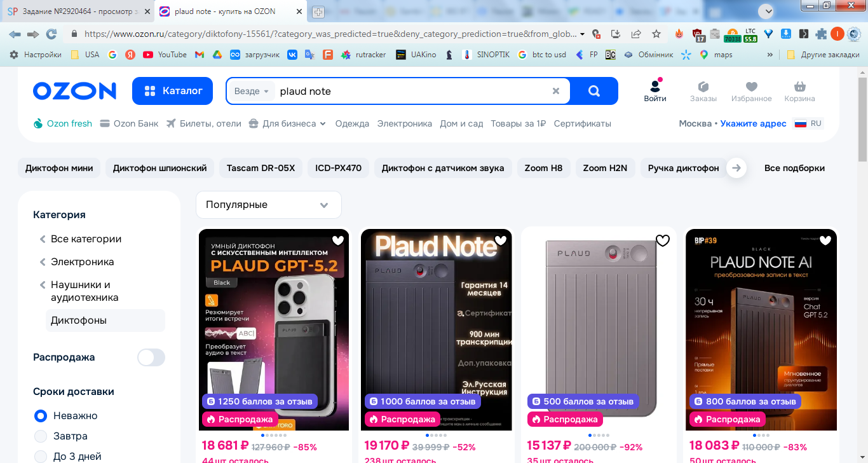Select Неважно delivery time option

tap(41, 416)
